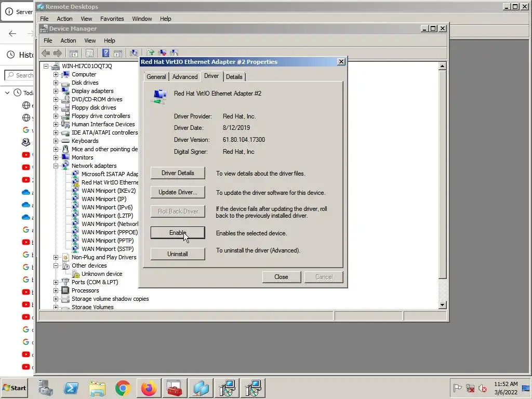Click the browser back arrow at left edge
This screenshot has height=399, width=532.
[12, 33]
